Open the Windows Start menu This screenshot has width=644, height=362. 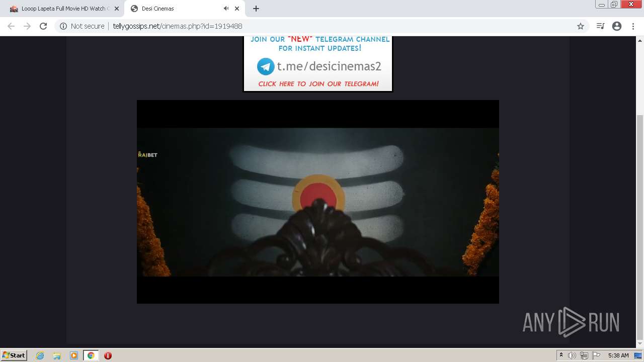point(14,355)
